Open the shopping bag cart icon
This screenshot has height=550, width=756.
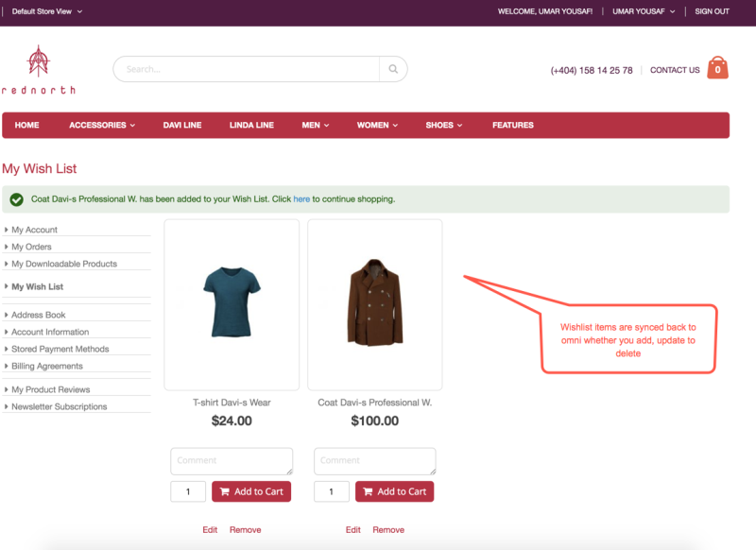717,67
